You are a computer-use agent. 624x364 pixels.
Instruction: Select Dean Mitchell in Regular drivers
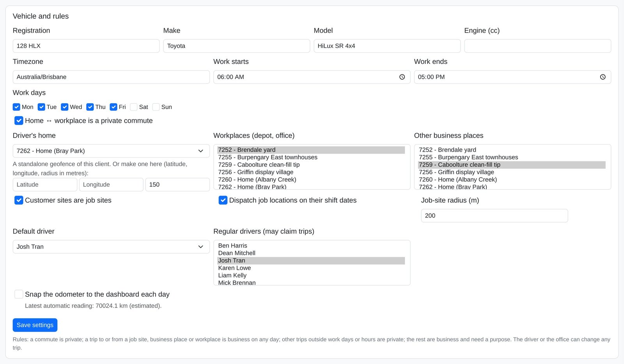point(311,253)
